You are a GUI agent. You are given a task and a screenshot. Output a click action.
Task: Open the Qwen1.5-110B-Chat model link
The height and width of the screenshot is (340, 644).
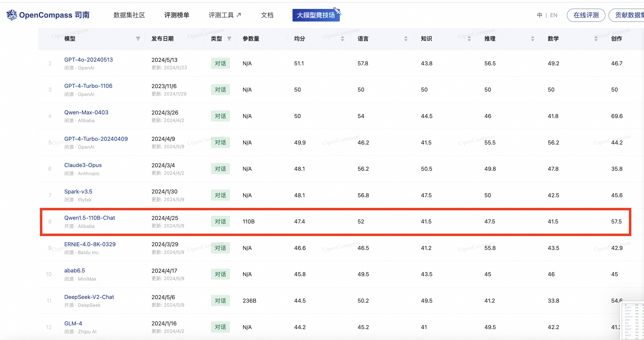pos(89,218)
